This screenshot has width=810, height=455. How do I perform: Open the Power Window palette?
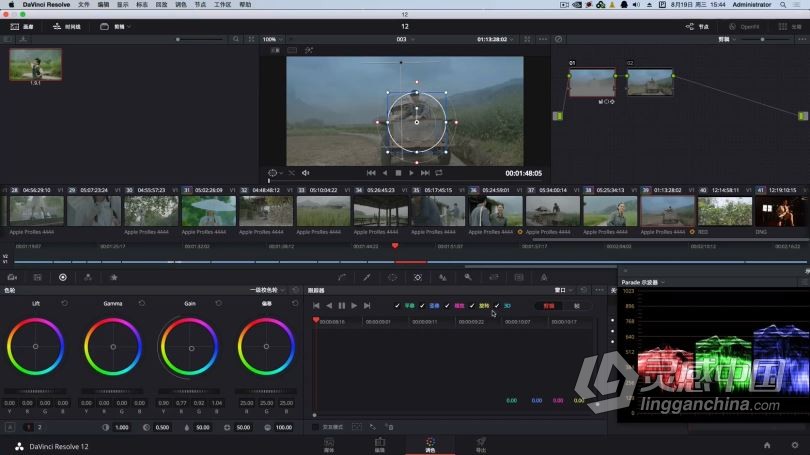(x=393, y=277)
